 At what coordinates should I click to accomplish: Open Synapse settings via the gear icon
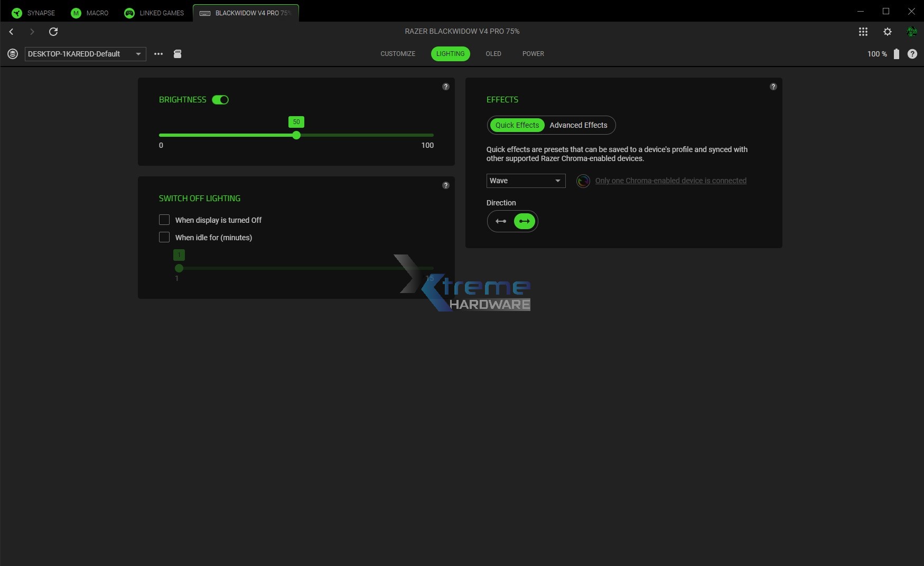pos(887,32)
